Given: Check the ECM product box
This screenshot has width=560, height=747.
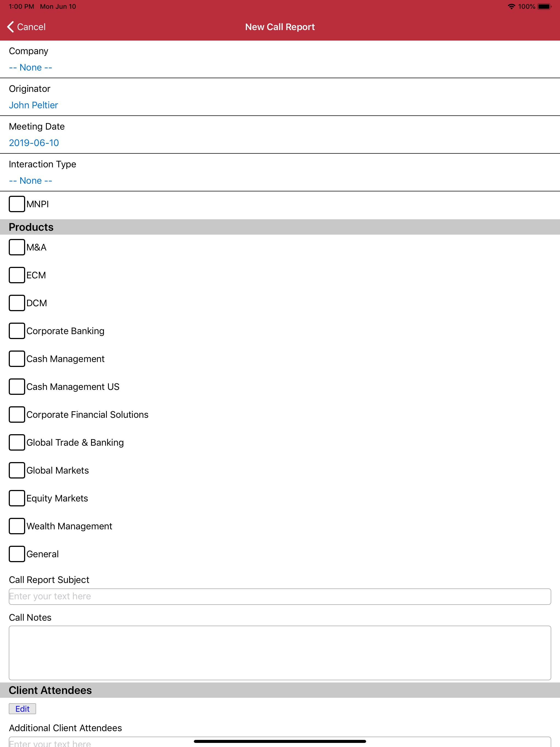Looking at the screenshot, I should [17, 275].
